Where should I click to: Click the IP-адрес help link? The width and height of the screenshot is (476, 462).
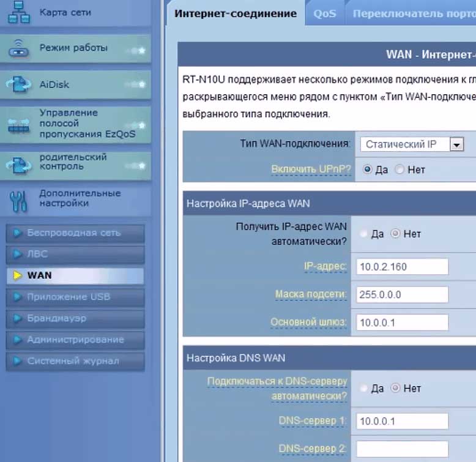click(x=325, y=266)
